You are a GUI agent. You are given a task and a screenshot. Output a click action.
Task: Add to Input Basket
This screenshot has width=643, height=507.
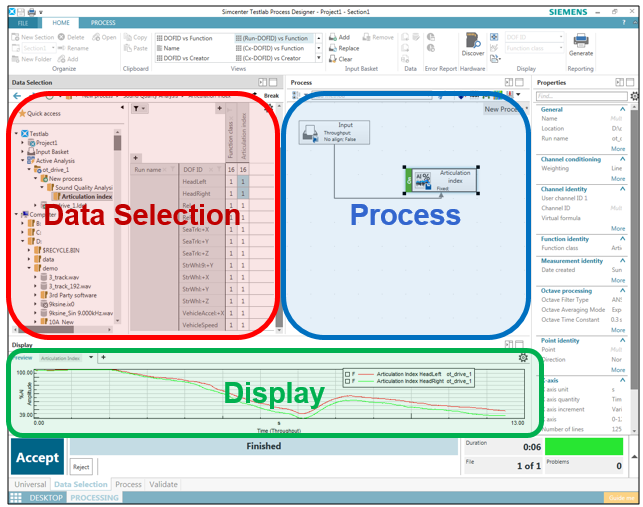click(340, 37)
